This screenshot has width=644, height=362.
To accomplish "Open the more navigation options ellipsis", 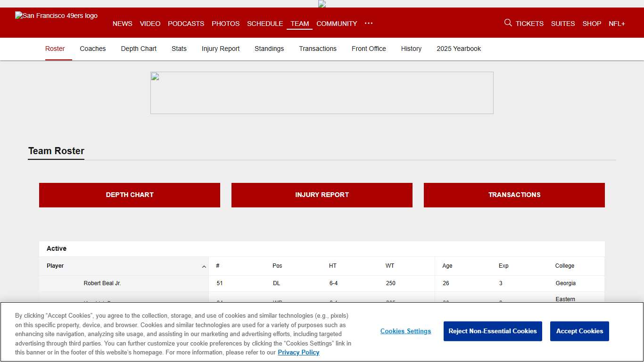I will point(368,24).
